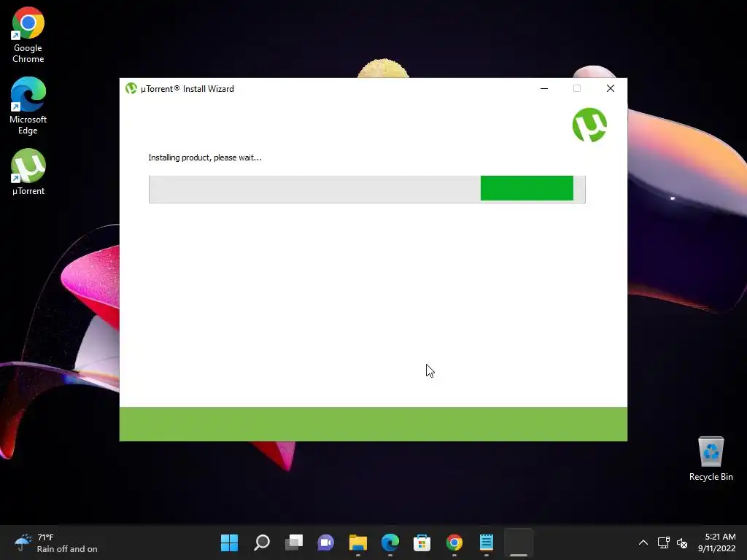This screenshot has height=560, width=747.
Task: Open File Explorer from the taskbar
Action: pos(357,542)
